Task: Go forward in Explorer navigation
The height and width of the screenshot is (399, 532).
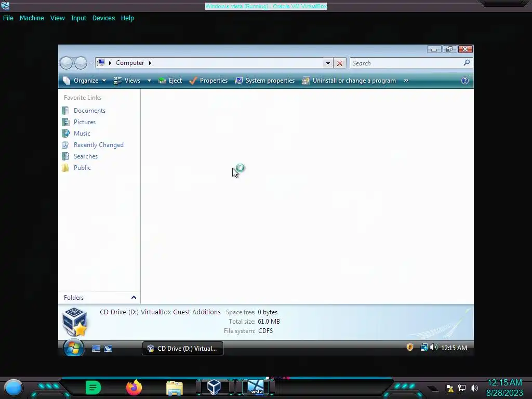Action: coord(81,63)
